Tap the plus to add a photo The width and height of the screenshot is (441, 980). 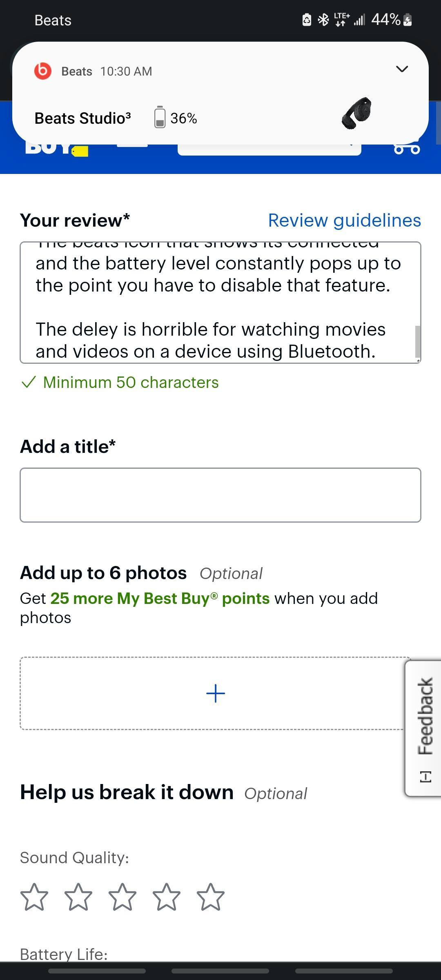coord(216,693)
